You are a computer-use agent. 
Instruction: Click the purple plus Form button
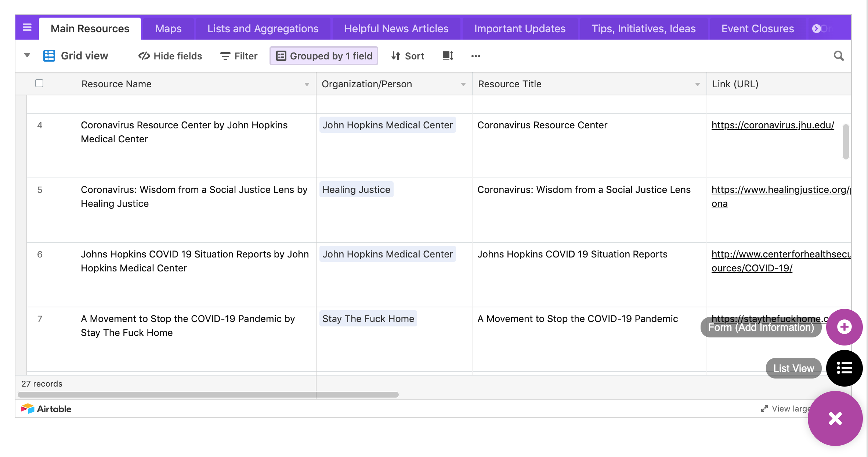(x=844, y=327)
